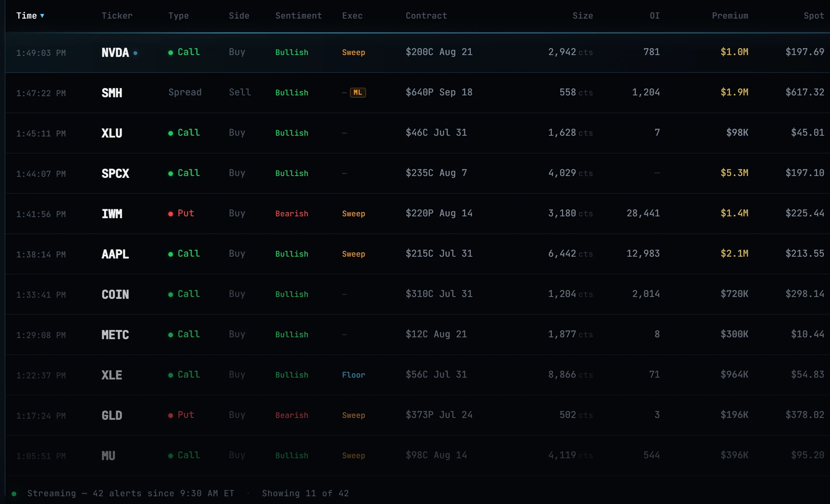Click the 12,983 open interest value
This screenshot has height=504, width=830.
643,254
